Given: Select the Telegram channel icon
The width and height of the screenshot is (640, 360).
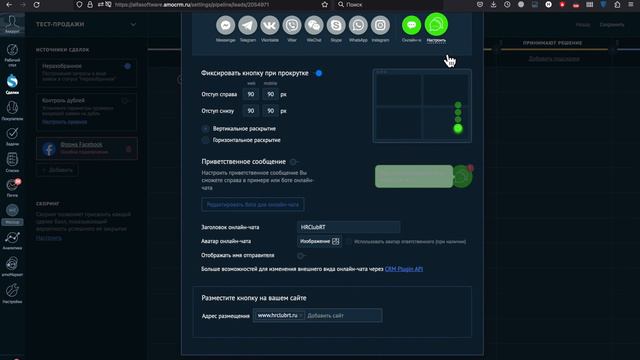Looking at the screenshot, I should [x=247, y=25].
